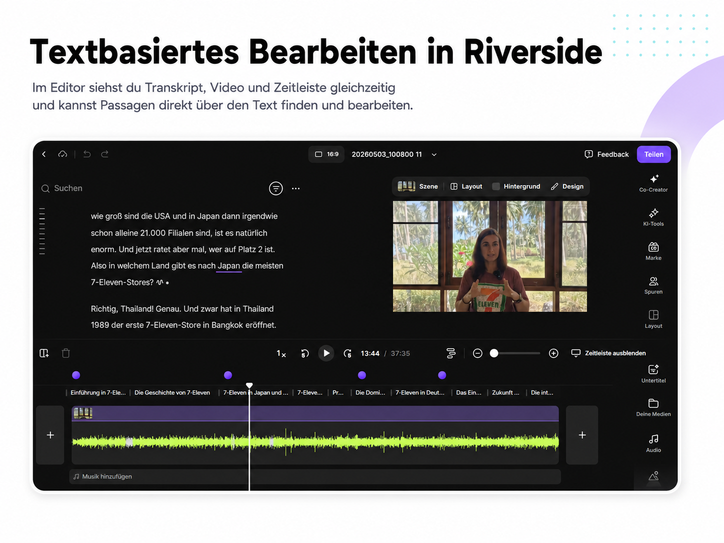This screenshot has width=724, height=543.
Task: Open the Spuren tracks panel
Action: click(653, 285)
